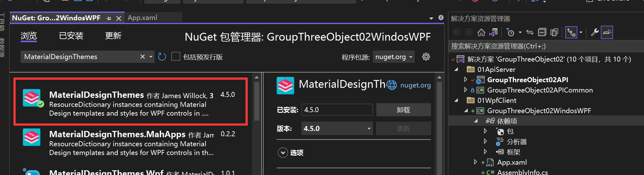Open the nuget.org link in package details
Viewport: 644px width, 175px height.
(x=415, y=85)
